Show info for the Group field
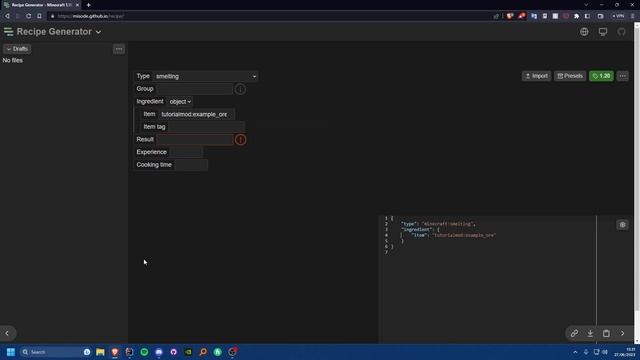 coord(240,89)
